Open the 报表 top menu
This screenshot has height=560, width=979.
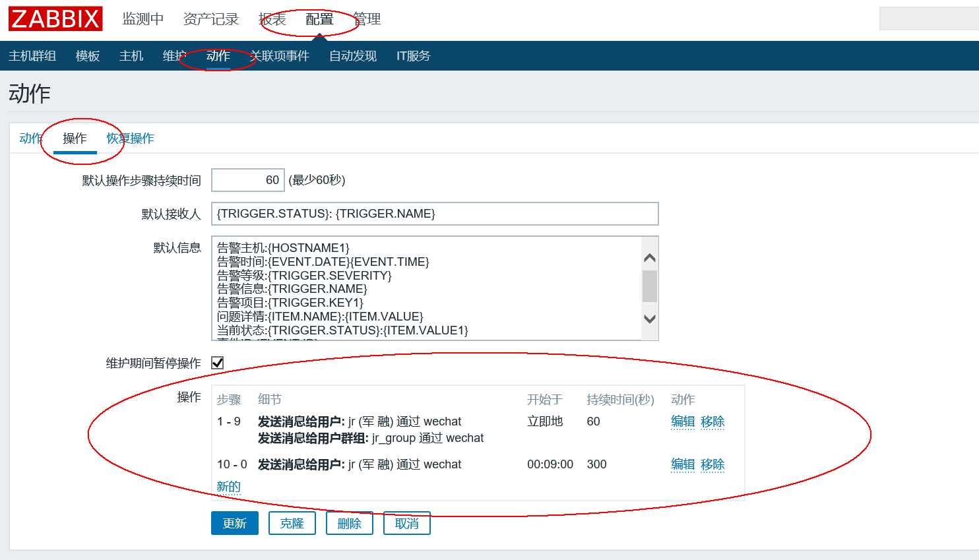tap(272, 19)
